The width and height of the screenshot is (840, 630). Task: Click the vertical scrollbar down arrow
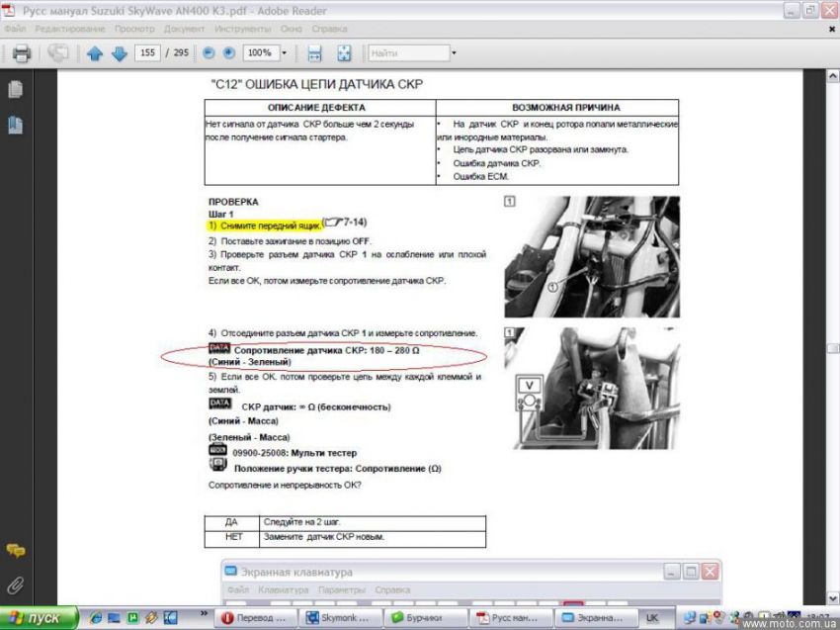[833, 597]
